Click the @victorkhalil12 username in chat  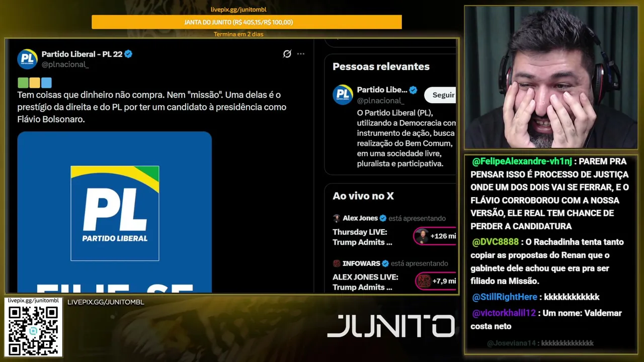click(x=504, y=313)
